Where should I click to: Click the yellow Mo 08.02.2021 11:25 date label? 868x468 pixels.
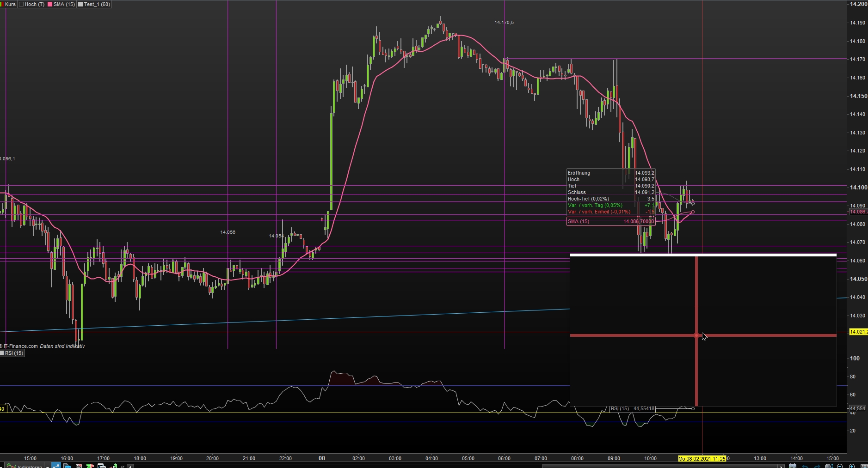pyautogui.click(x=702, y=458)
